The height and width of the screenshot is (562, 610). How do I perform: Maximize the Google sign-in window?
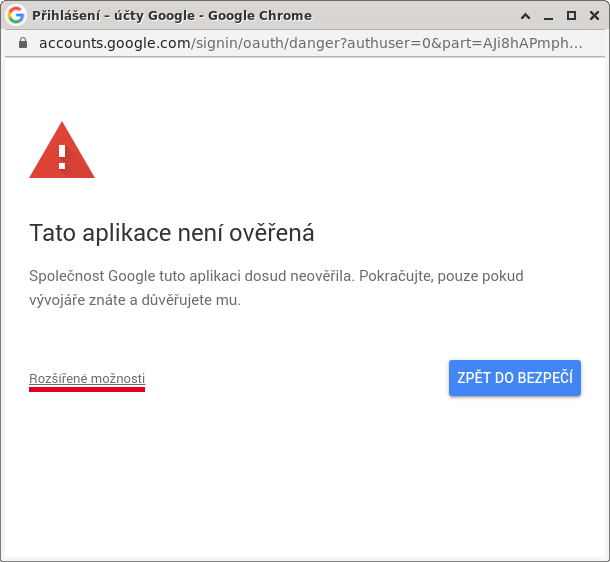pyautogui.click(x=571, y=16)
